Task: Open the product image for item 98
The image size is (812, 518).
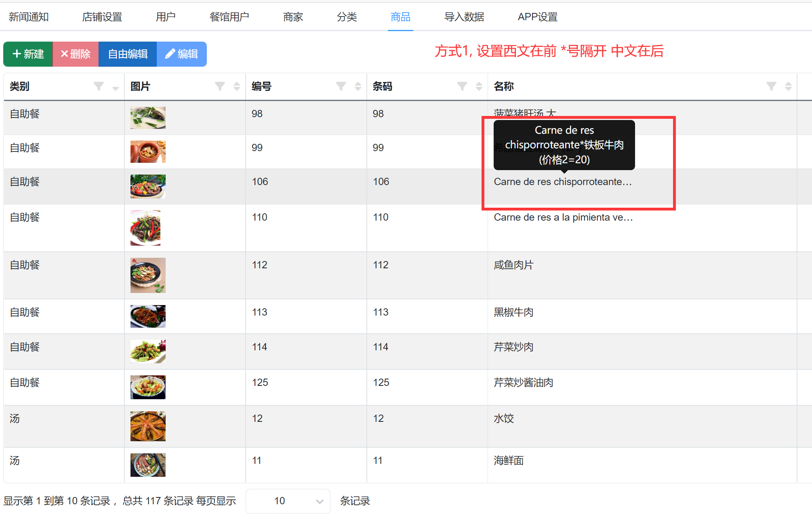Action: pyautogui.click(x=148, y=118)
